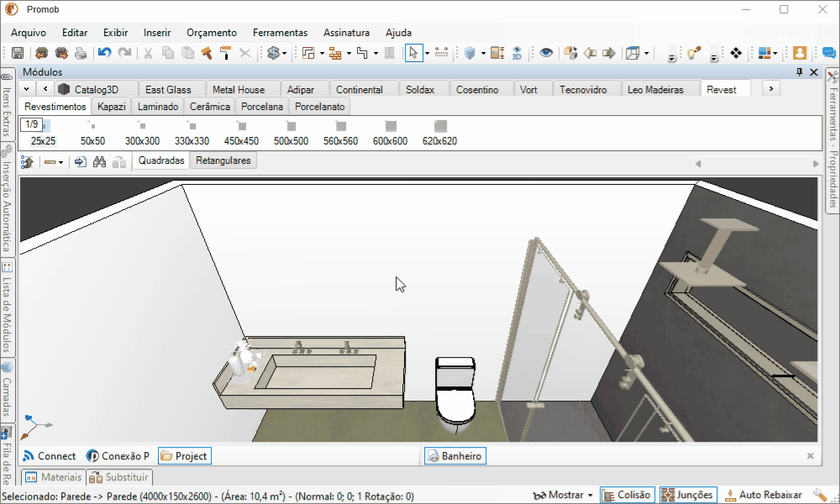Screen dimensions: 840x504
Task: Switch to the Porcelanato tab
Action: (319, 107)
